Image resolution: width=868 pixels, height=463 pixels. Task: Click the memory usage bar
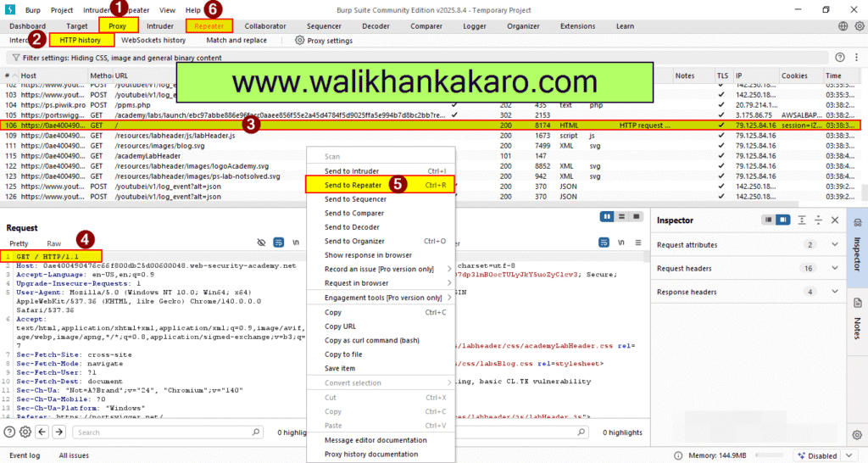point(770,455)
